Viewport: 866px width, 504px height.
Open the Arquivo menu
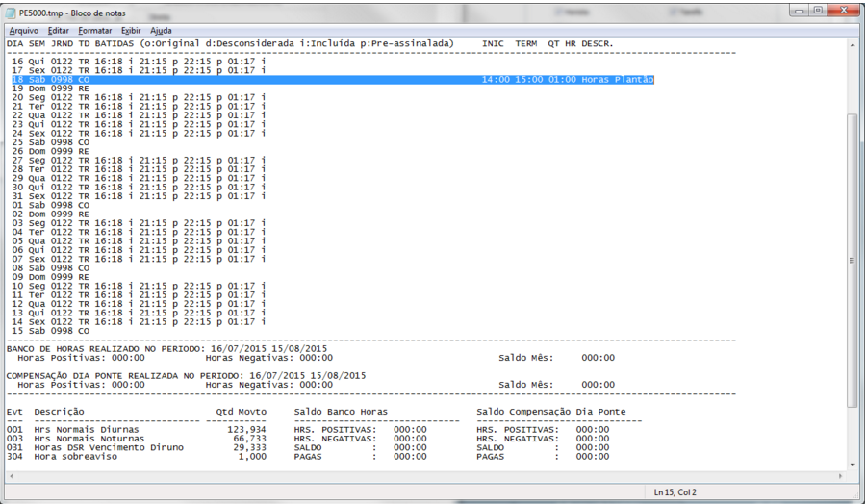tap(24, 31)
